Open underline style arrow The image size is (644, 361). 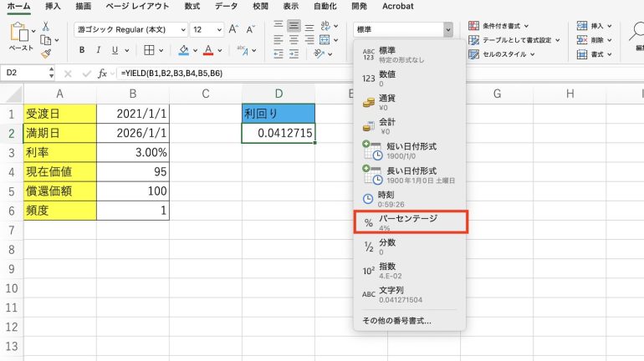coord(127,50)
